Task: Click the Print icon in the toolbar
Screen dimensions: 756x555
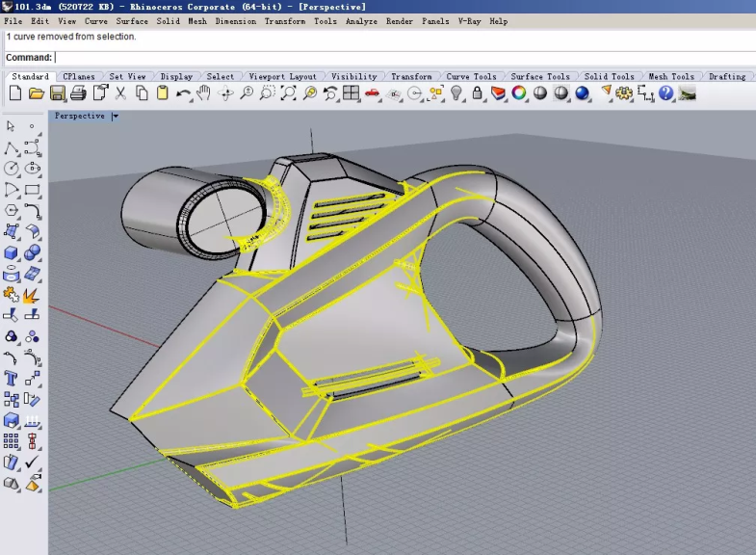Action: coord(79,93)
